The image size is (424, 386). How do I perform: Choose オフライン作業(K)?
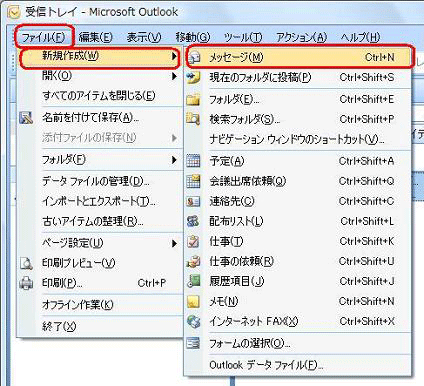tap(100, 305)
